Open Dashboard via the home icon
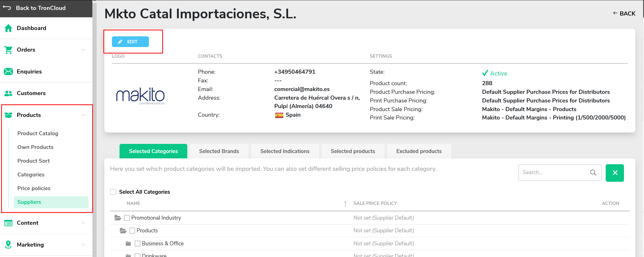Screen dimensions: 644x257 point(8,28)
